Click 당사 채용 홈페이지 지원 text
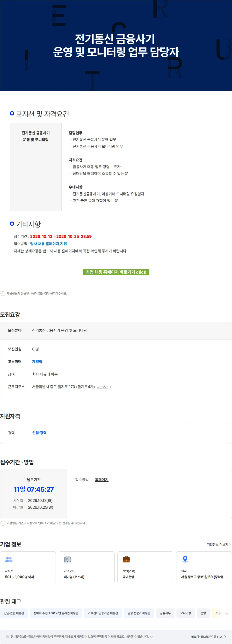 48,243
